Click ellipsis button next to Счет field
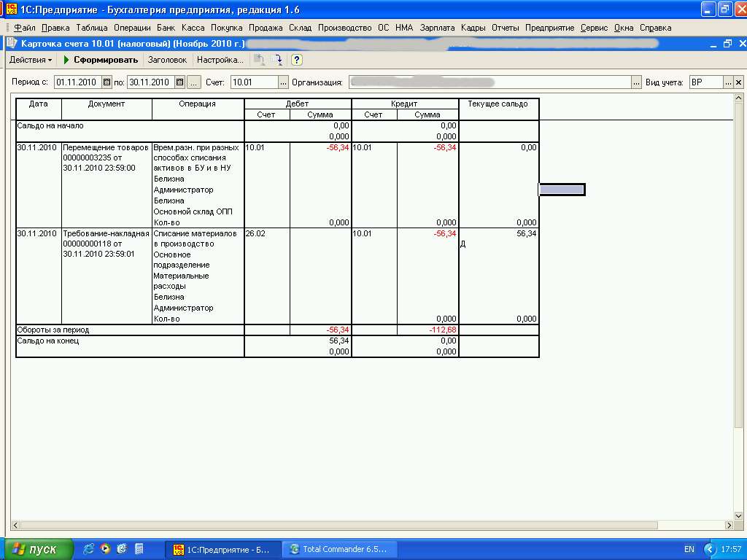 (284, 82)
